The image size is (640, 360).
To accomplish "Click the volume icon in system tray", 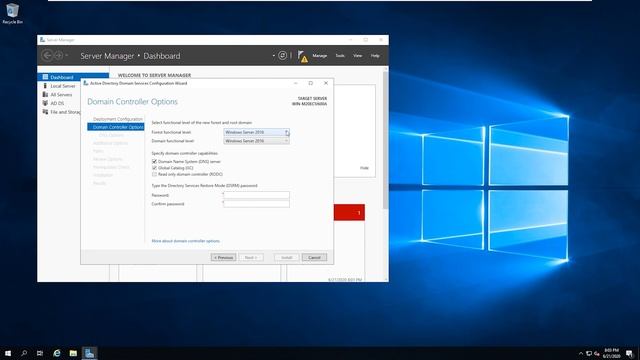I will (x=597, y=353).
